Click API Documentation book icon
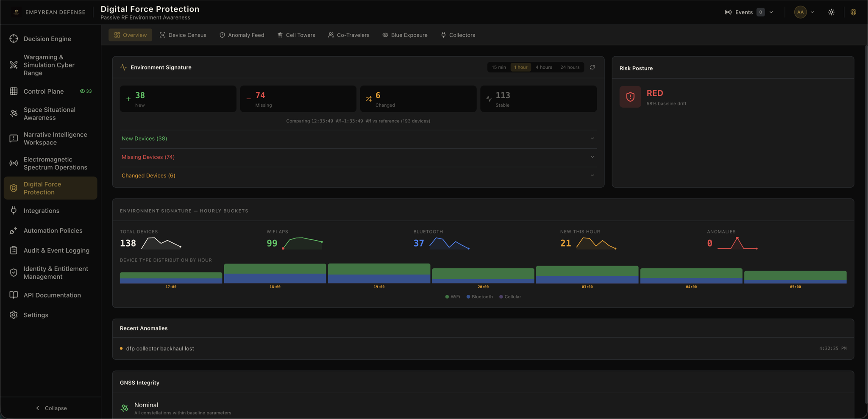 pos(14,295)
